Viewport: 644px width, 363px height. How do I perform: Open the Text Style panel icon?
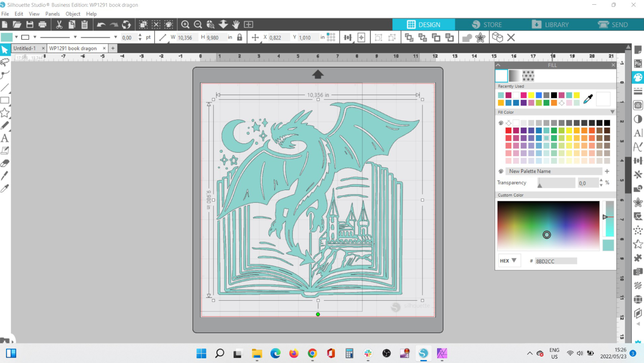point(638,133)
